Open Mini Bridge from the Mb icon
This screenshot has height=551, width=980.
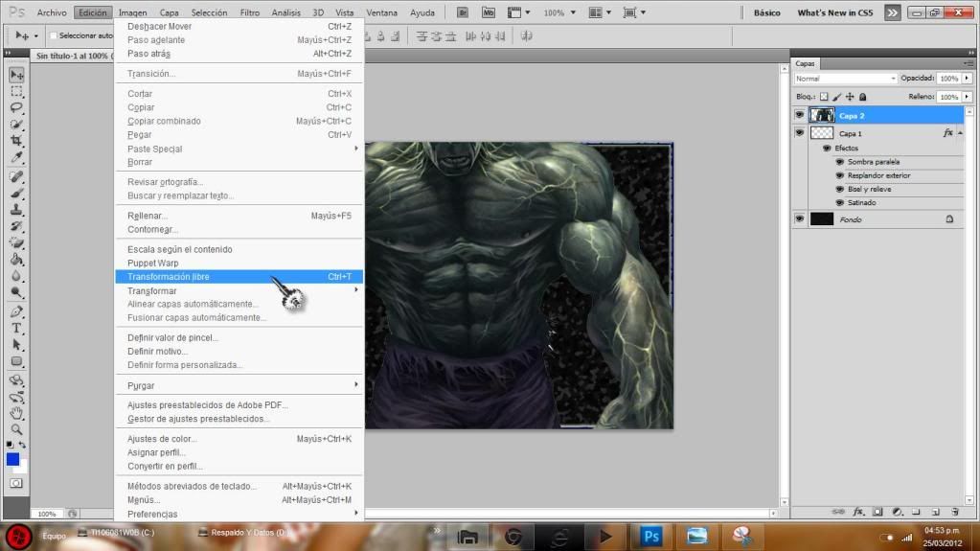[489, 12]
